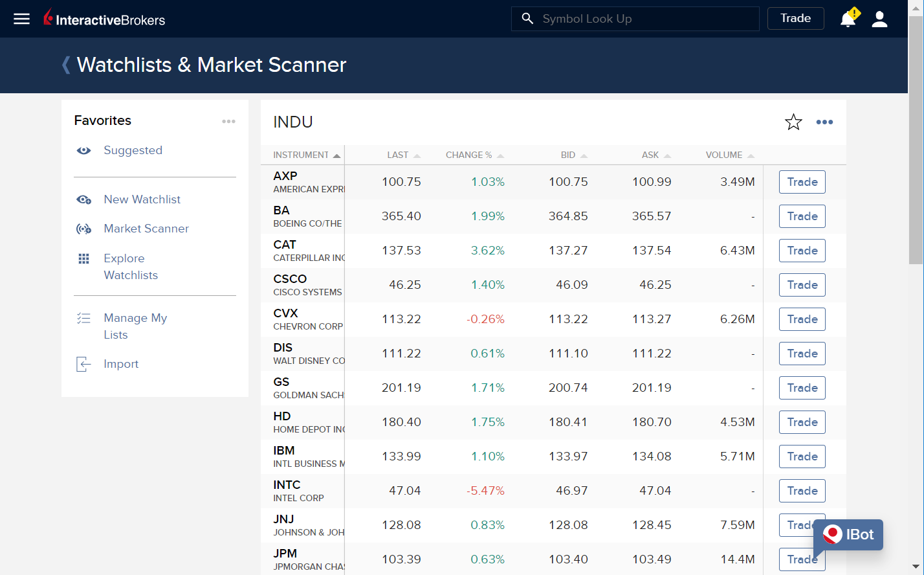Image resolution: width=924 pixels, height=575 pixels.
Task: Click Trade button for IBM
Action: 802,457
